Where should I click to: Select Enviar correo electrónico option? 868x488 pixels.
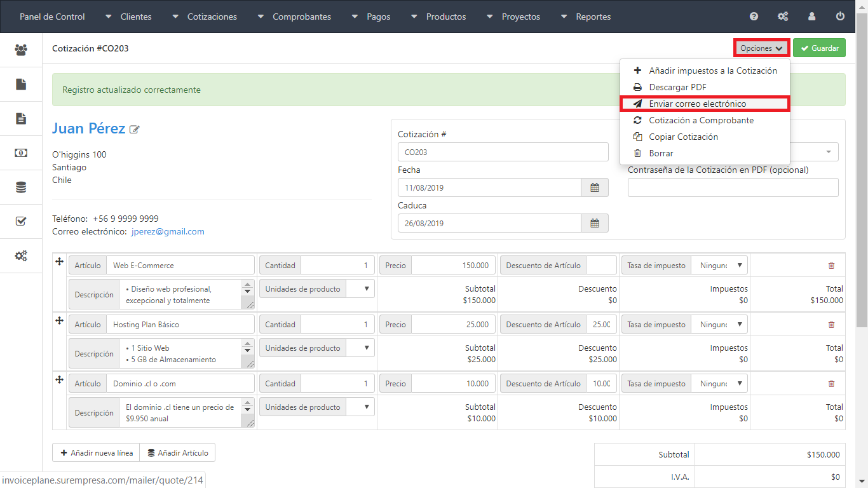tap(697, 104)
